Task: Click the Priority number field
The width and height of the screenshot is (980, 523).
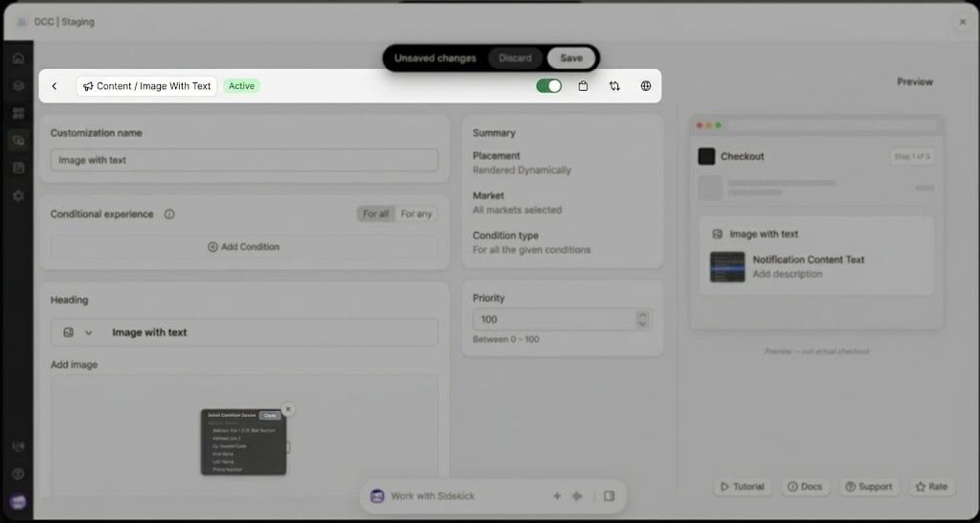Action: coord(563,320)
